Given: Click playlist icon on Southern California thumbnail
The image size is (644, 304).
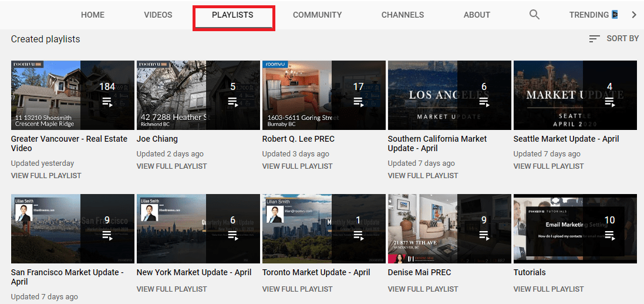Looking at the screenshot, I should point(484,102).
